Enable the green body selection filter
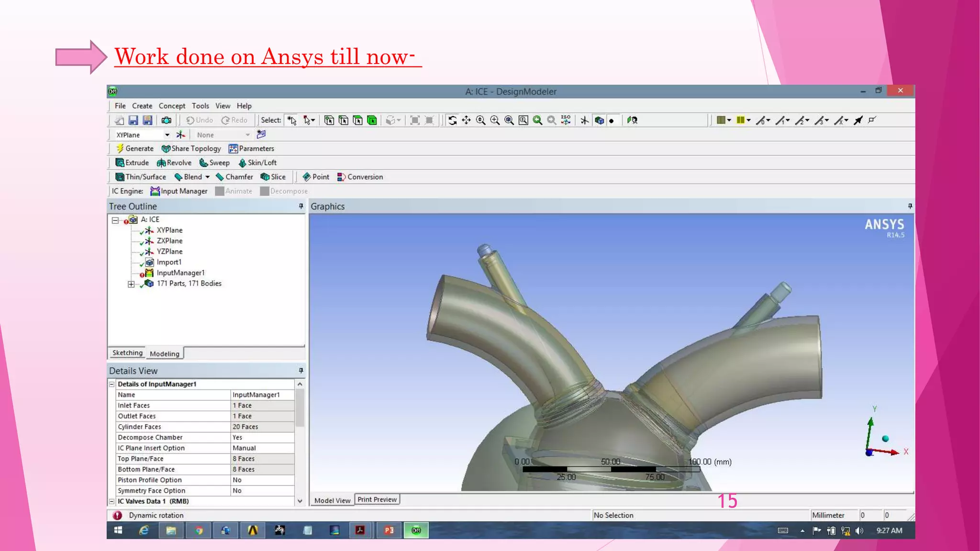Screen dimensions: 980x551 coord(372,121)
